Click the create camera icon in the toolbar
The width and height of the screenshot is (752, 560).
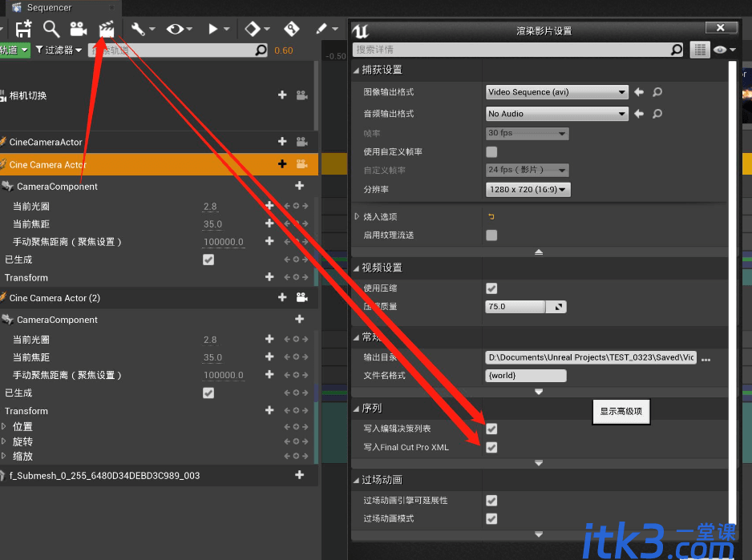coord(79,30)
